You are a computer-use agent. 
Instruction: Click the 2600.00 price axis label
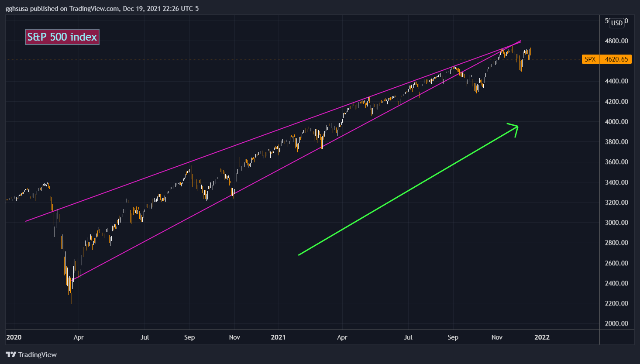[x=616, y=263]
